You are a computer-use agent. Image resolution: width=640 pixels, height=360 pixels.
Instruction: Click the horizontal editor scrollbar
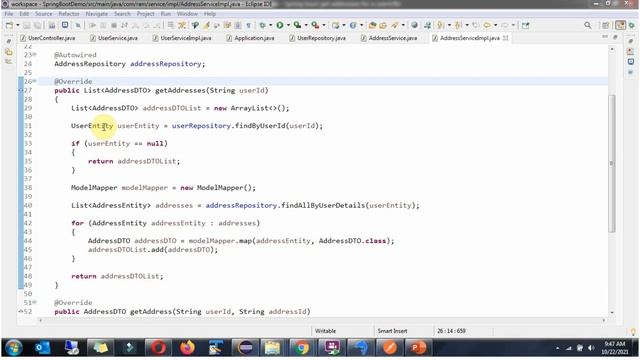[x=322, y=320]
